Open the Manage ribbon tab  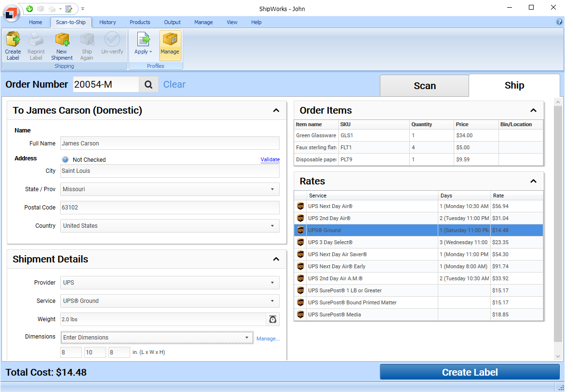pyautogui.click(x=203, y=22)
